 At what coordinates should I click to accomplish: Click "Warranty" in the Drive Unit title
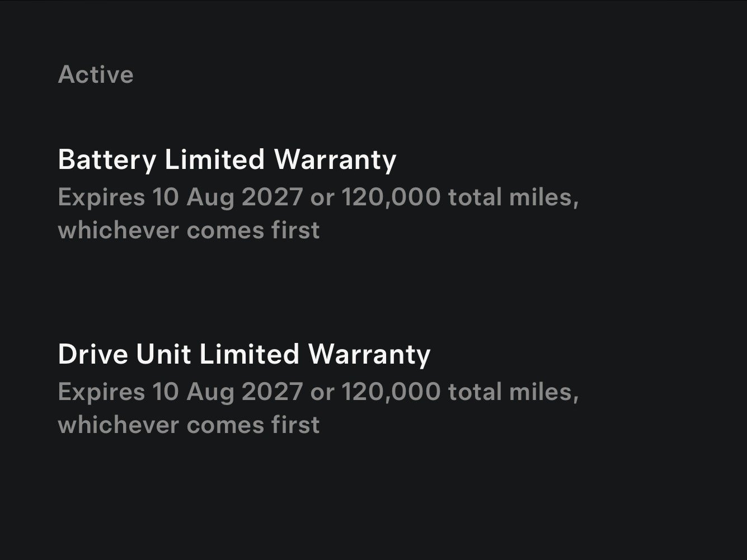[x=369, y=354]
